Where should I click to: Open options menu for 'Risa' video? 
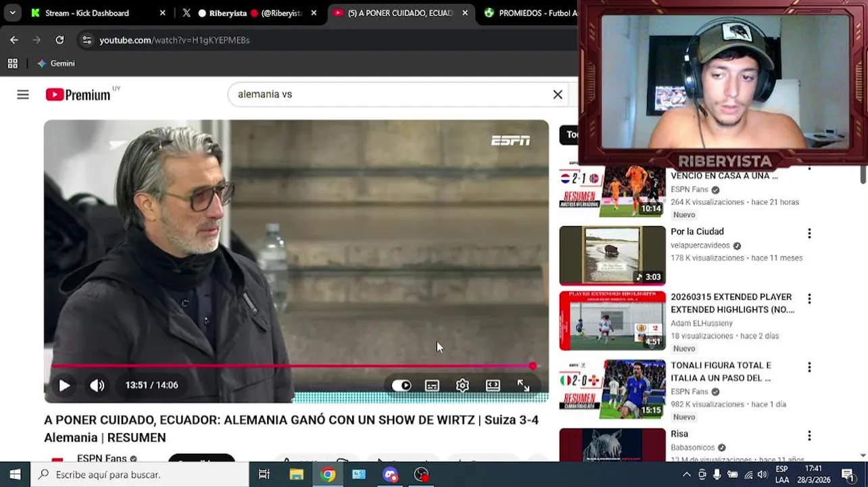(x=809, y=436)
